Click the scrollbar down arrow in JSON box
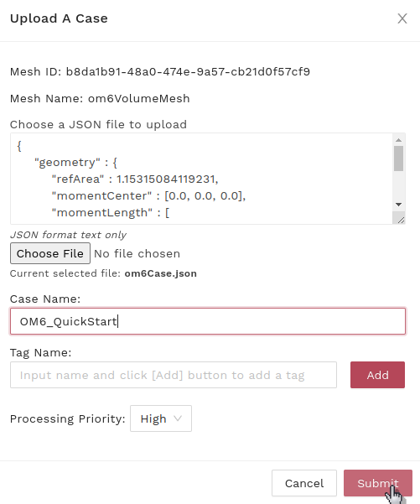Screen dimensions: 420x504 click(398, 205)
